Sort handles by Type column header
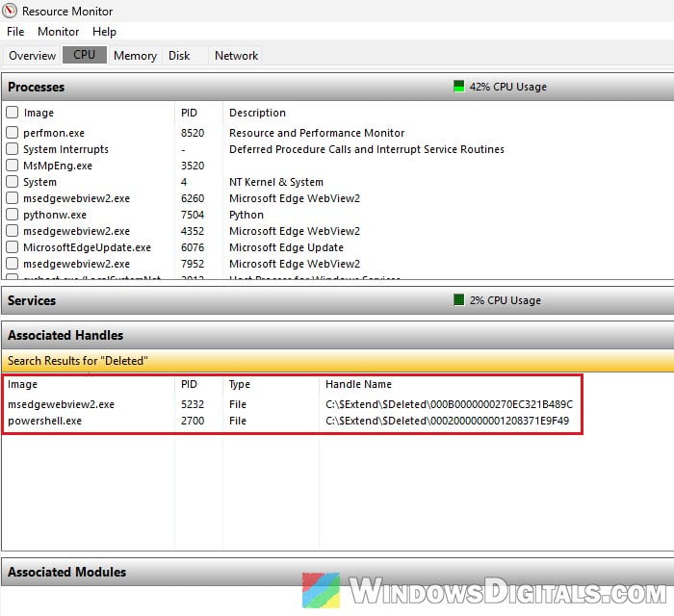Screen dimensions: 674x616 coord(240,384)
